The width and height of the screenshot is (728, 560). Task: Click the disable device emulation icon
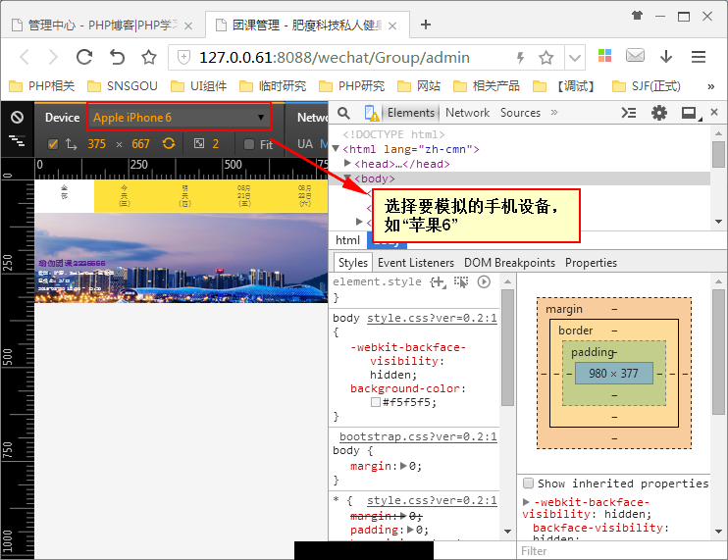pyautogui.click(x=18, y=117)
